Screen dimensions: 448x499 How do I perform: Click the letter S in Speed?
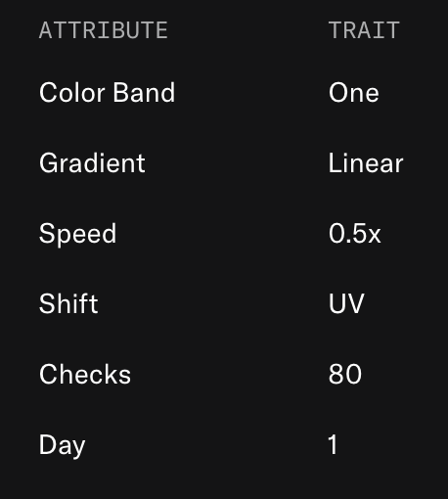tap(47, 233)
